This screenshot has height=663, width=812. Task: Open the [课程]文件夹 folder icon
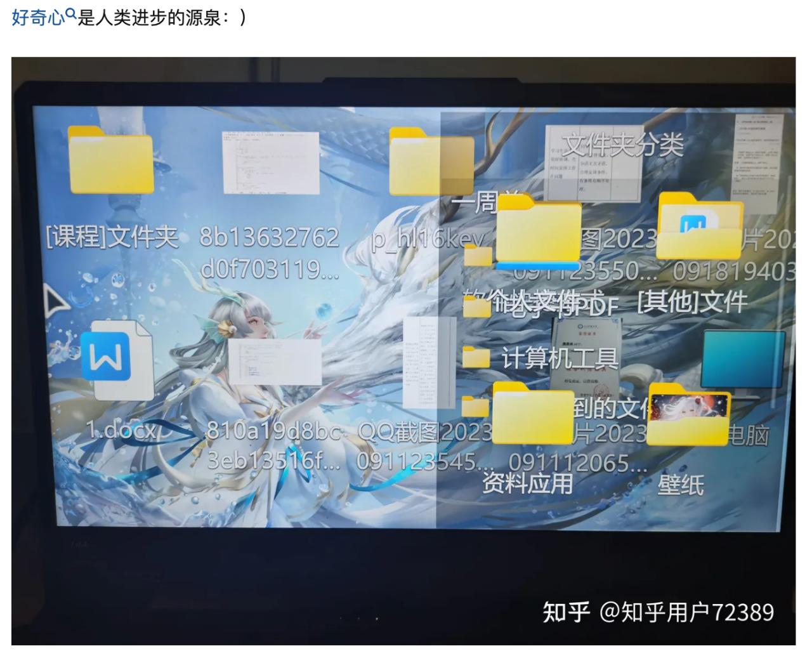click(x=111, y=161)
